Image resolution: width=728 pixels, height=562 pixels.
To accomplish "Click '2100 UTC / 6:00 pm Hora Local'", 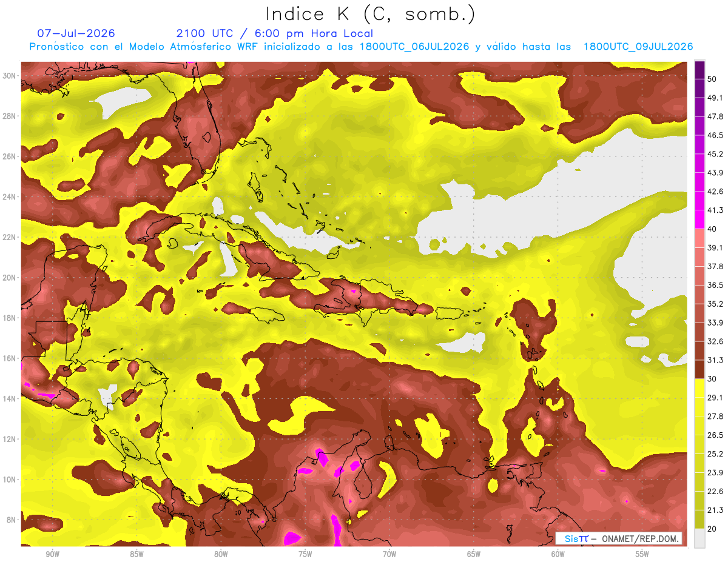I will click(x=275, y=33).
